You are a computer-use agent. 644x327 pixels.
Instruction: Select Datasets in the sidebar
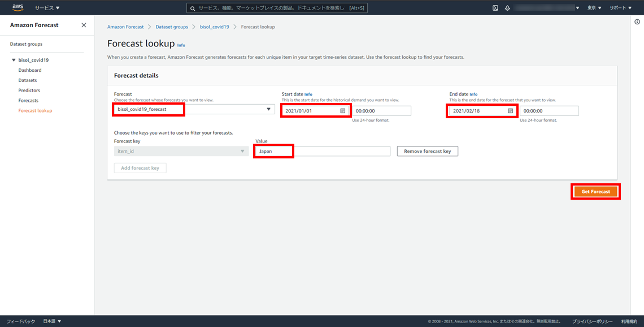28,80
